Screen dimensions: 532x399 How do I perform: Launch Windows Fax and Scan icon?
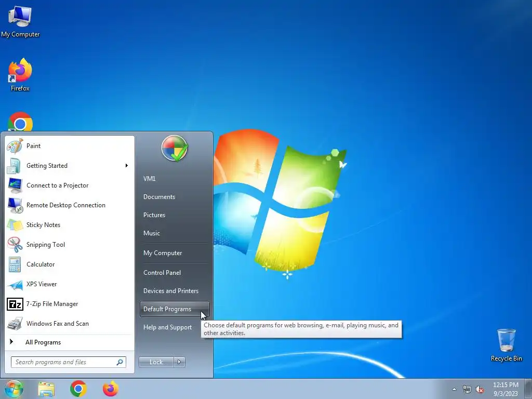(x=15, y=324)
